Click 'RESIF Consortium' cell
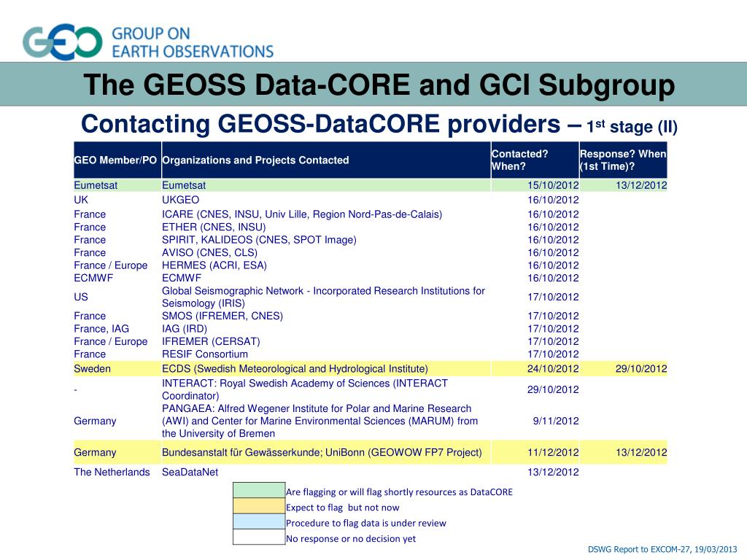The height and width of the screenshot is (560, 747). click(x=205, y=354)
